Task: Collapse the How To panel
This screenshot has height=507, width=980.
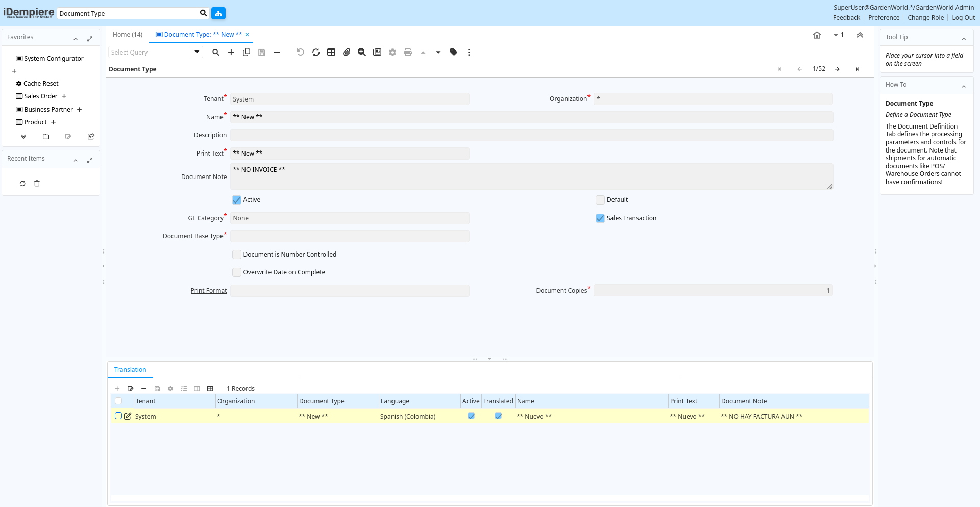Action: click(964, 86)
